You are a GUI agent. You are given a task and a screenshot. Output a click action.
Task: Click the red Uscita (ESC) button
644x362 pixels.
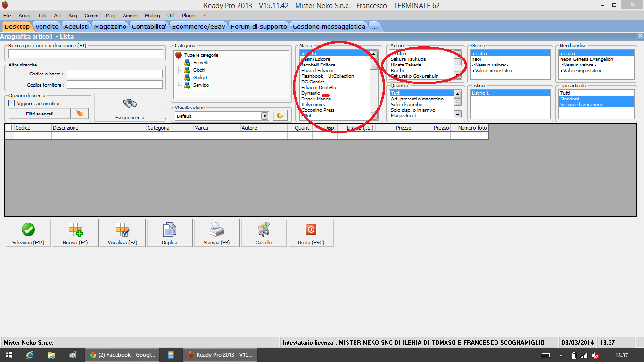coord(311,233)
